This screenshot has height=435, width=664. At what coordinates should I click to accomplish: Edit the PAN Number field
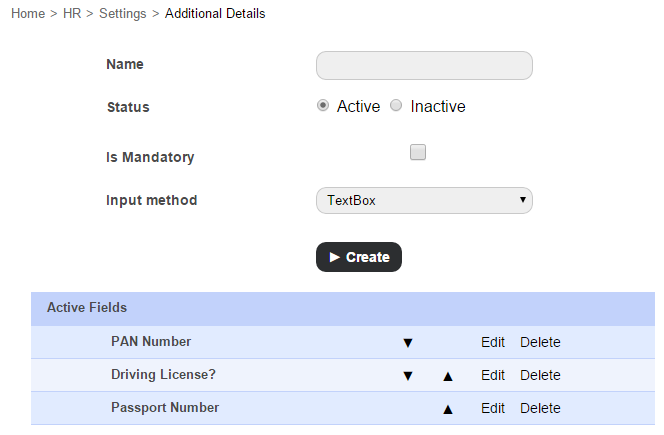point(493,342)
